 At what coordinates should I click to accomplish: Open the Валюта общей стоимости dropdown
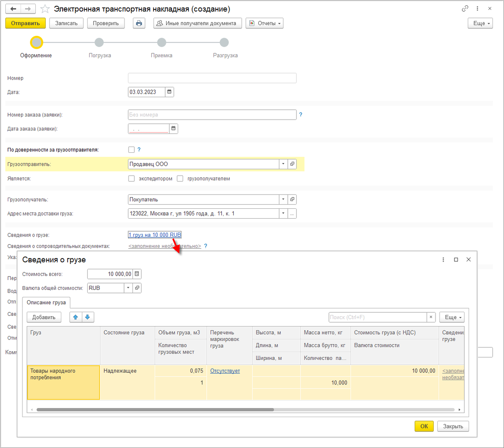128,288
